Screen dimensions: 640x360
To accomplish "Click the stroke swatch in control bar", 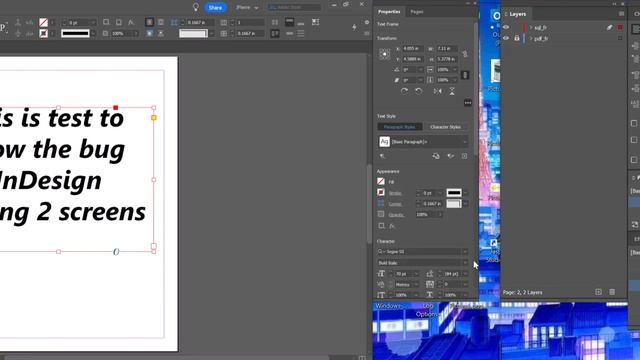I will point(43,33).
